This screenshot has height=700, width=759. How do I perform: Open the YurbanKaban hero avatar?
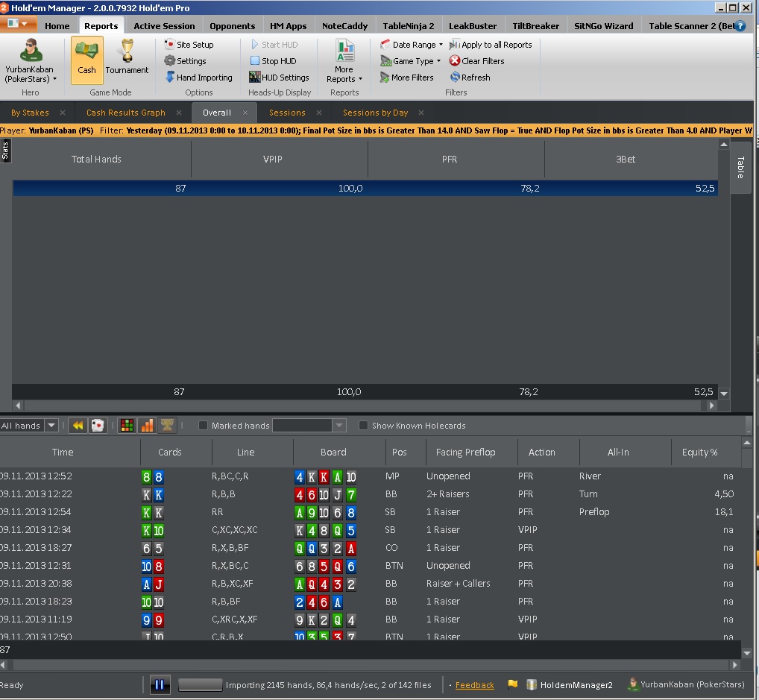[30, 51]
